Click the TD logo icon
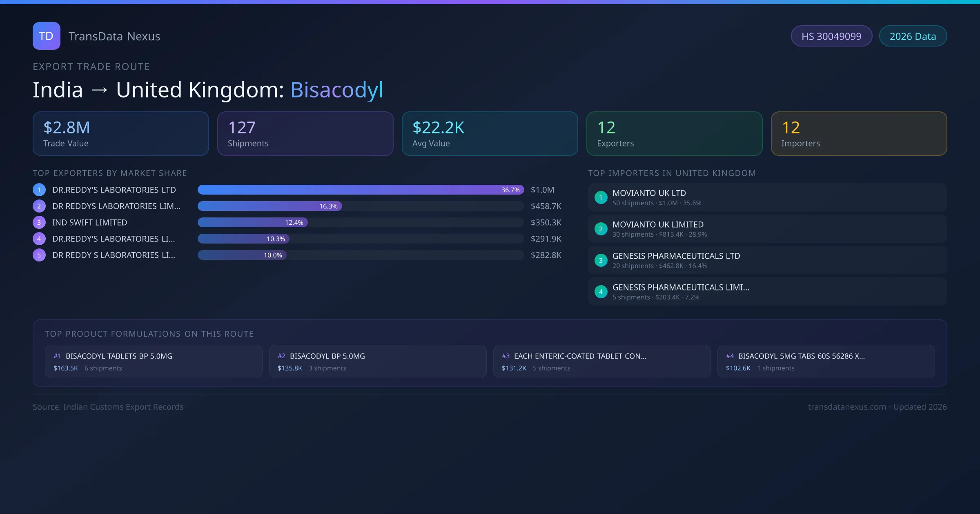The image size is (980, 514). [x=46, y=36]
